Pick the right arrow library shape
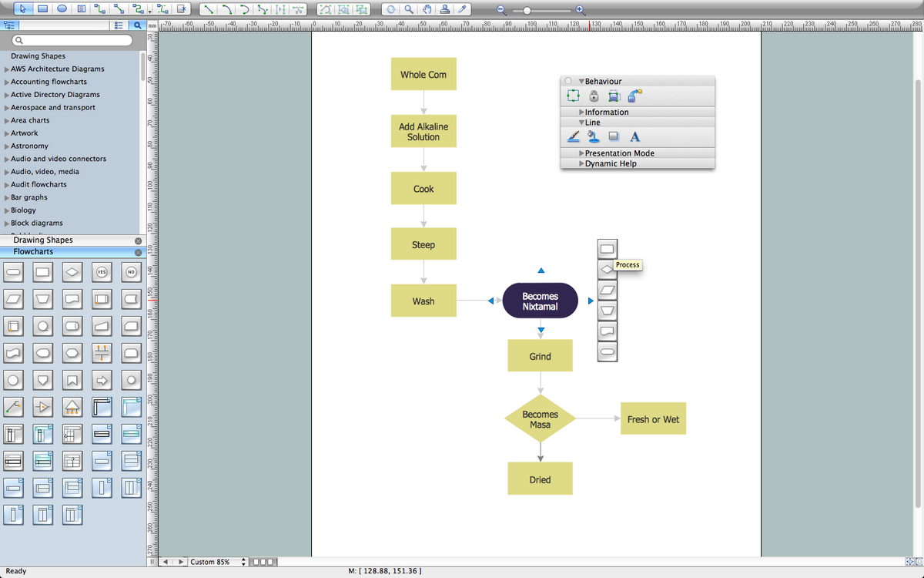This screenshot has width=924, height=578. coord(102,380)
